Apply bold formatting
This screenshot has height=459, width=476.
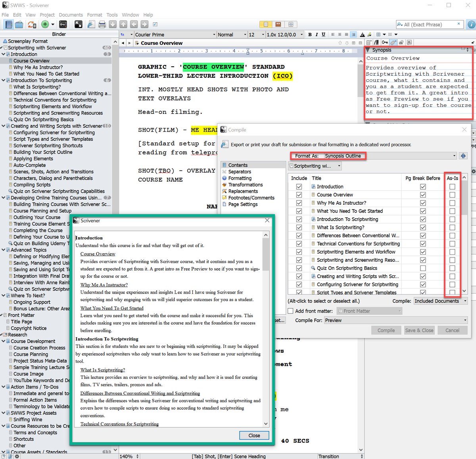click(x=310, y=35)
